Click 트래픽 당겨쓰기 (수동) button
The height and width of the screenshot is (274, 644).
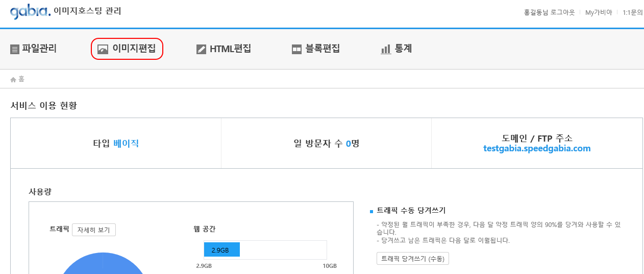pyautogui.click(x=413, y=259)
